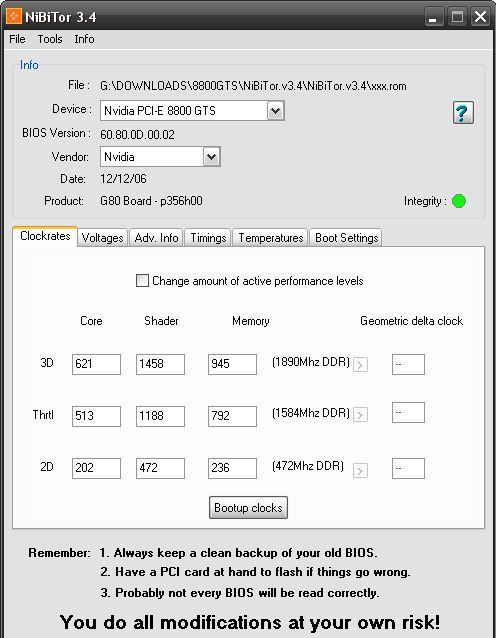Click the file path ending in xxx.rom
496x638 pixels.
pos(253,86)
